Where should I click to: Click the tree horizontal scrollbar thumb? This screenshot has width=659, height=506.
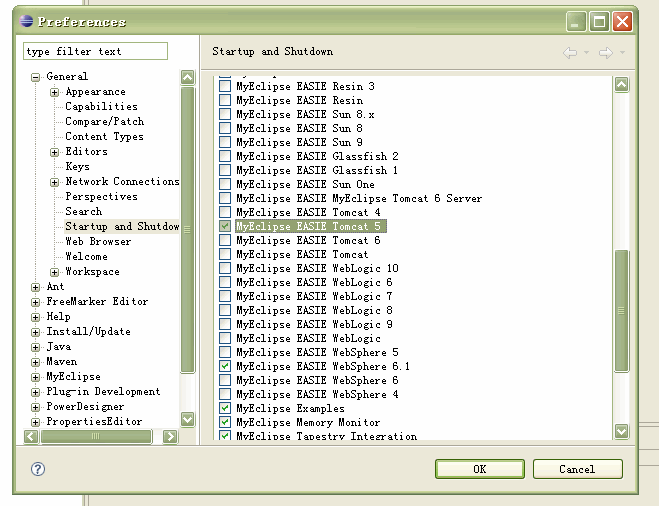point(96,437)
